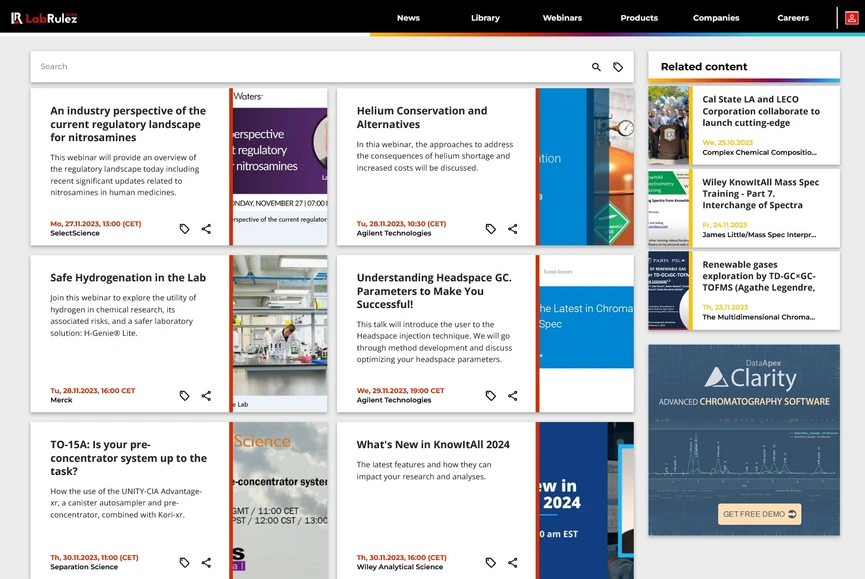Click the Separation Science organizer label
865x579 pixels.
84,567
